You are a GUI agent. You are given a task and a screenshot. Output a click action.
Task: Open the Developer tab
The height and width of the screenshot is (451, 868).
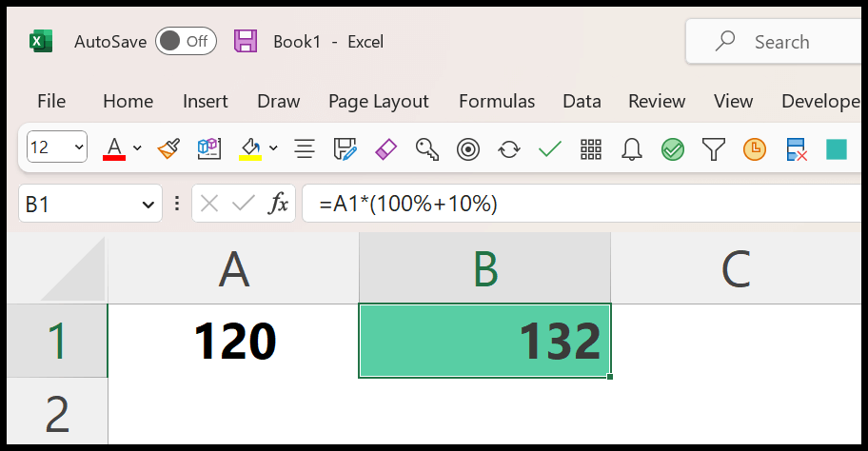821,101
